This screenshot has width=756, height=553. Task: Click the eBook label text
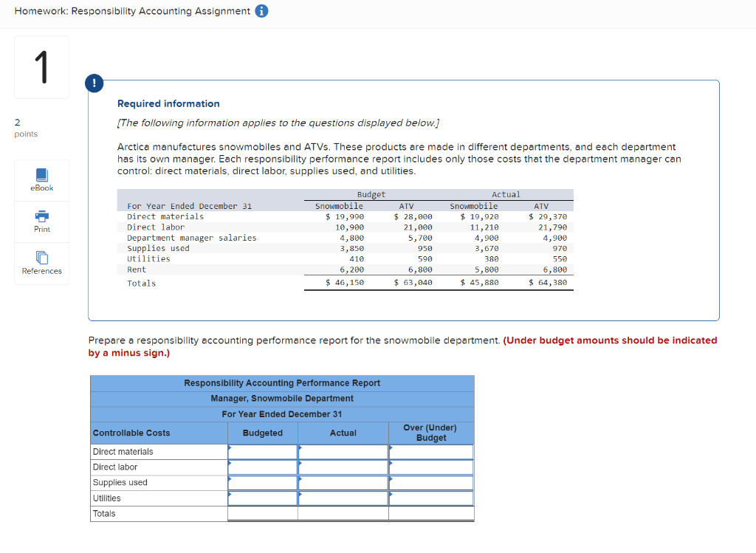pyautogui.click(x=41, y=188)
